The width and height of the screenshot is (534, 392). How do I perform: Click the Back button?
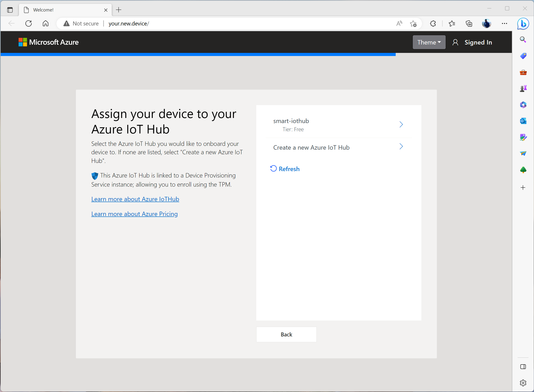point(286,334)
